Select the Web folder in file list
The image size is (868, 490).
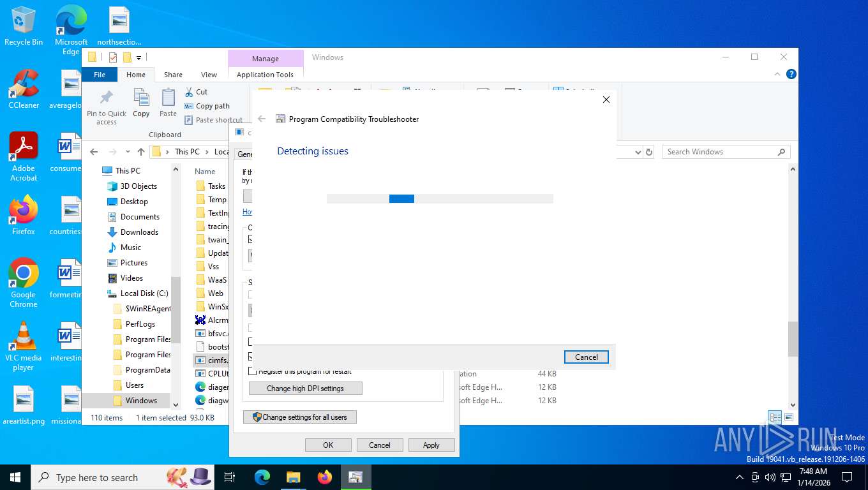216,293
